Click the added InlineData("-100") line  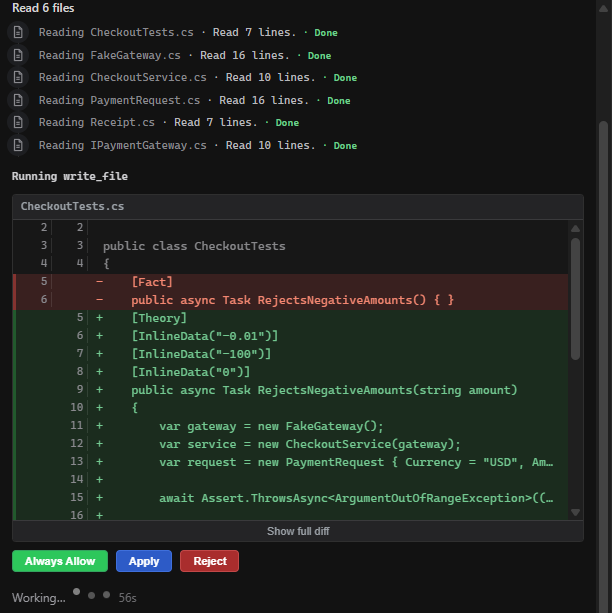click(290, 354)
